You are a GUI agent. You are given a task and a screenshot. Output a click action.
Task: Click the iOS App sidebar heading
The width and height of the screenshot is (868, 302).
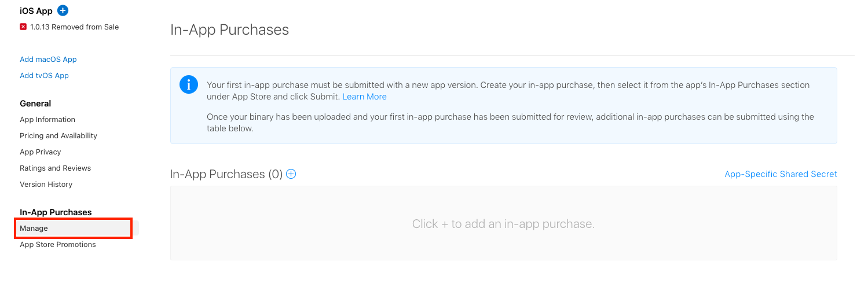click(x=36, y=10)
